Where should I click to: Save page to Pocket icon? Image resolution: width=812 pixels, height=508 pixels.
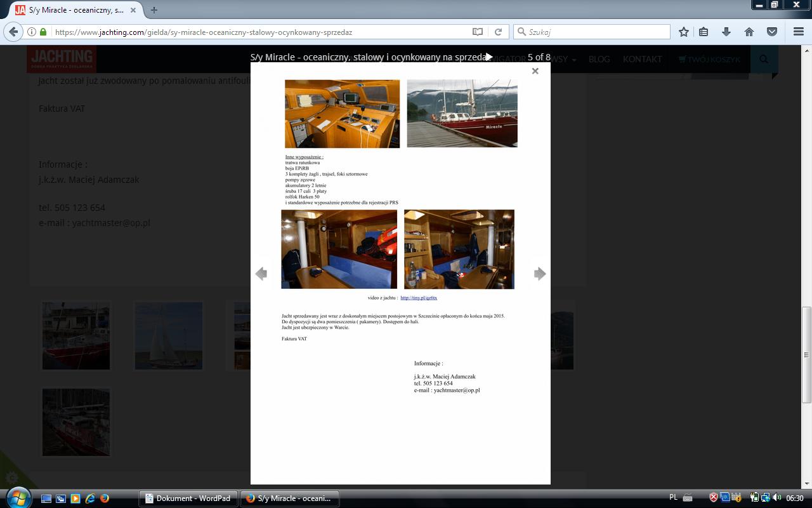tap(772, 32)
